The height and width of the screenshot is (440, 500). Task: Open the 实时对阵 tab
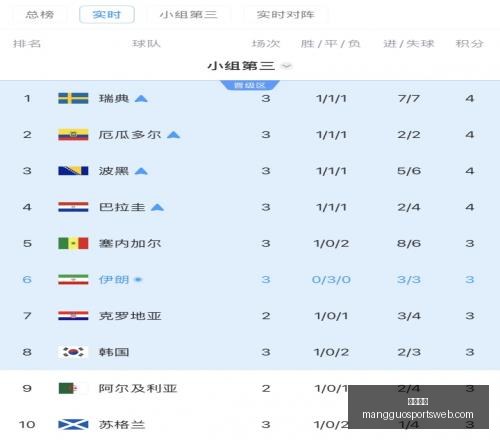[286, 15]
